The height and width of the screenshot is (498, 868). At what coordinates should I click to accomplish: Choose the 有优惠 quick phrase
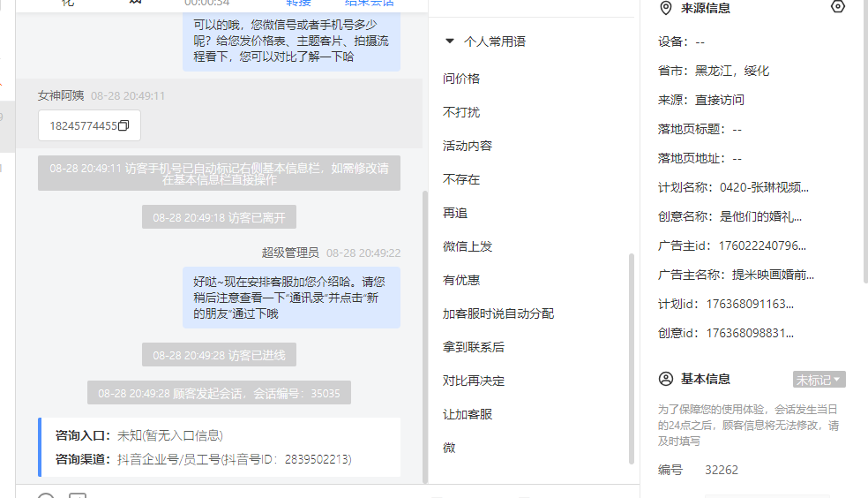[x=461, y=280]
